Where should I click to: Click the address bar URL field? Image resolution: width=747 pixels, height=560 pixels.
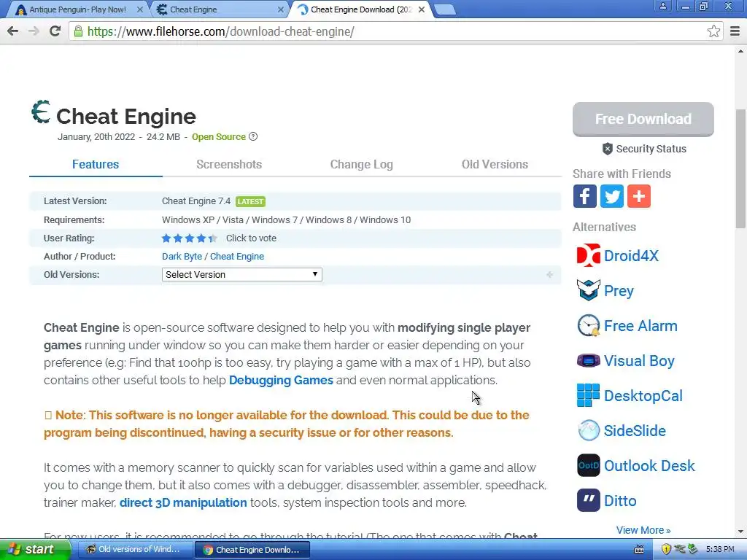pos(395,31)
